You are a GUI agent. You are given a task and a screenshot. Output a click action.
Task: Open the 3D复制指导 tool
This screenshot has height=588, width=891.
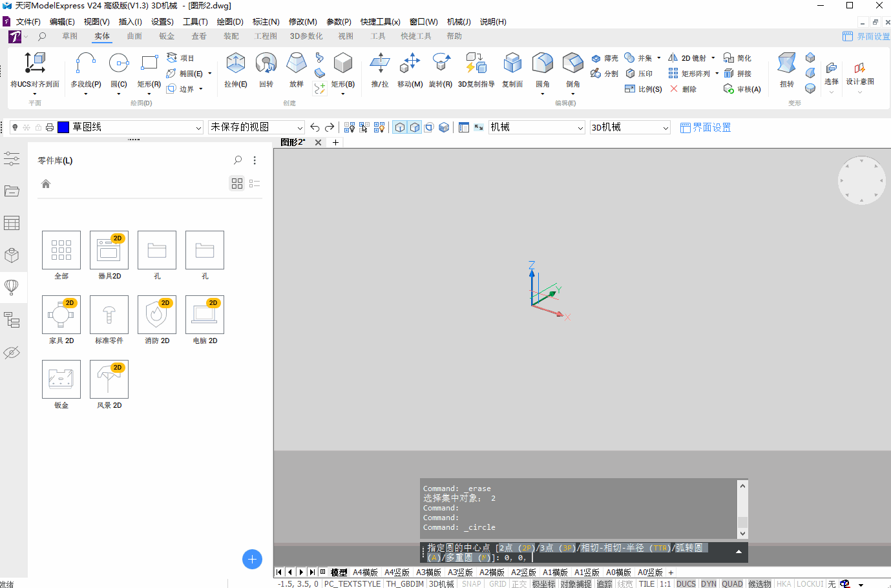pyautogui.click(x=476, y=70)
